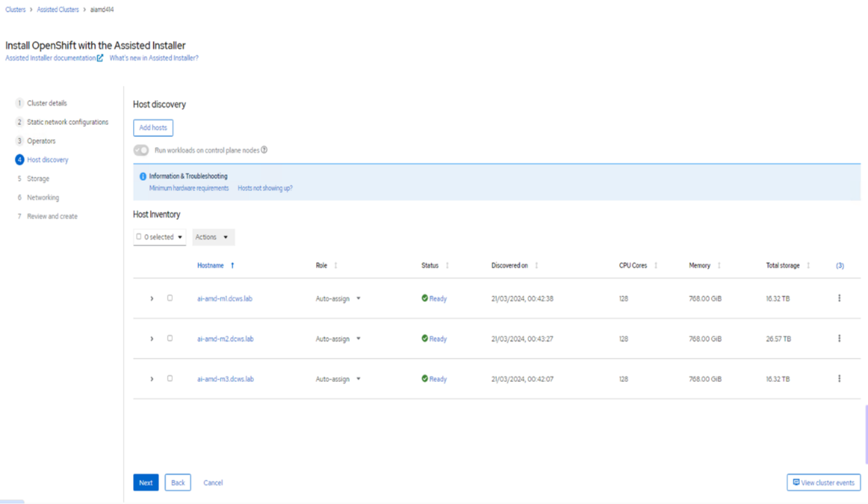Image resolution: width=868 pixels, height=504 pixels.
Task: Open Hosts not showing up link
Action: coord(265,188)
